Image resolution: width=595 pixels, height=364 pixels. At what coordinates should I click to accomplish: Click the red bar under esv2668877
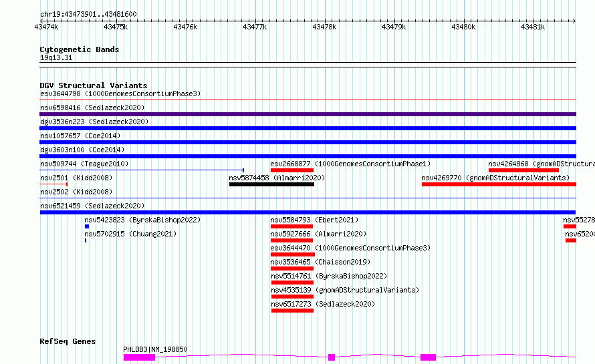pyautogui.click(x=291, y=170)
